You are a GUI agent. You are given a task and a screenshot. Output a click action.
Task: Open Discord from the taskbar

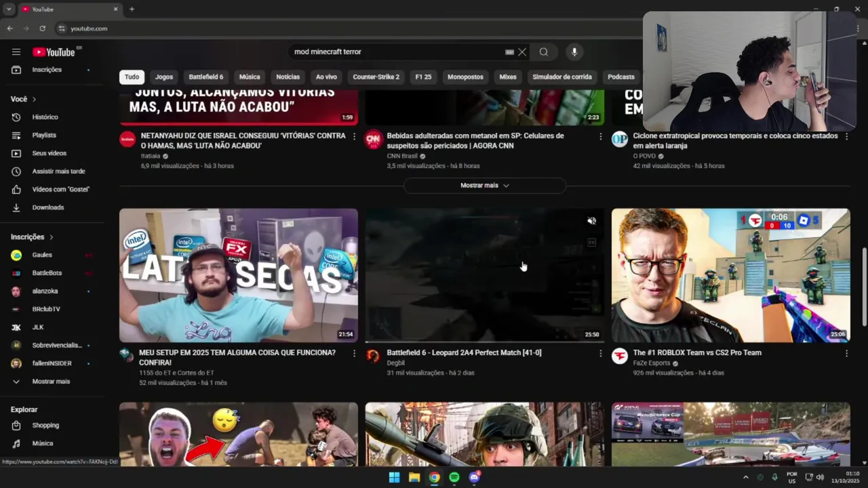[475, 477]
